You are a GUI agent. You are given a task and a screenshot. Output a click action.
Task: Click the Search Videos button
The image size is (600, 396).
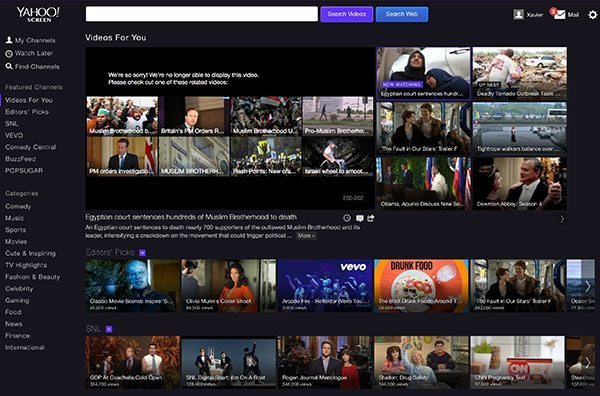click(347, 14)
